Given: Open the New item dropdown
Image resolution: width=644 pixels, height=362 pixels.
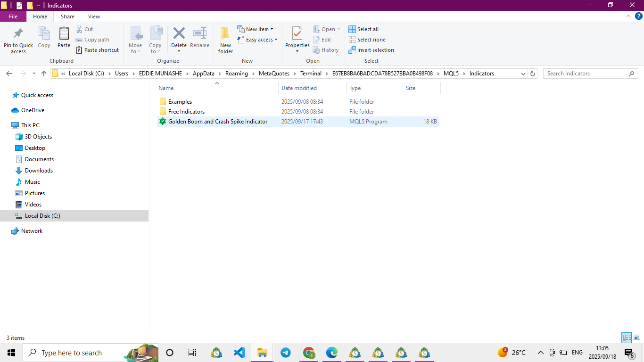Looking at the screenshot, I should pos(255,29).
